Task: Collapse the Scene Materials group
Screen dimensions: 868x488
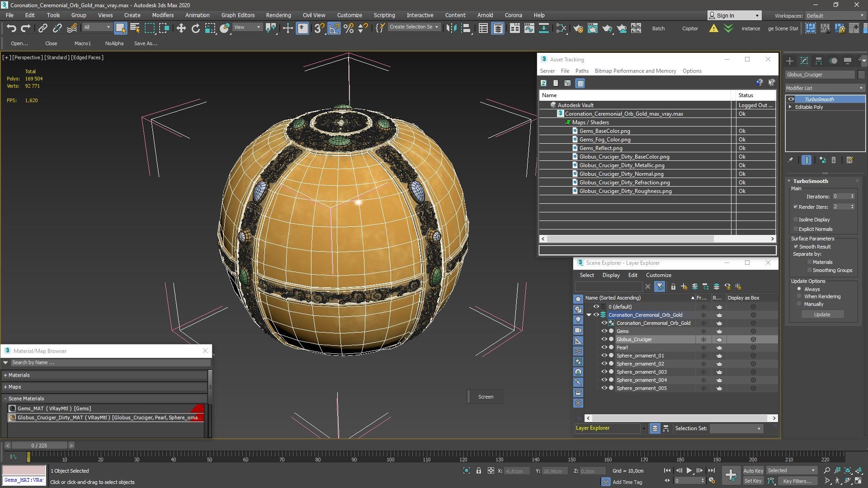Action: click(5, 399)
